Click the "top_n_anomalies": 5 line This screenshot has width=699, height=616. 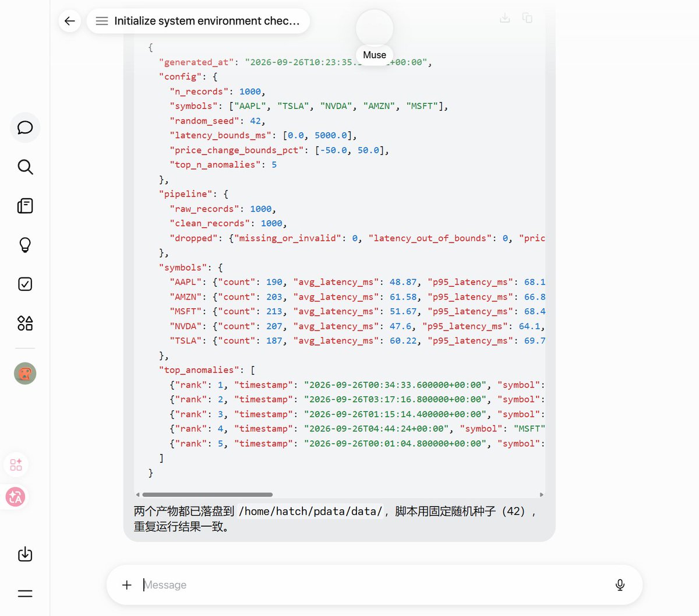(223, 165)
